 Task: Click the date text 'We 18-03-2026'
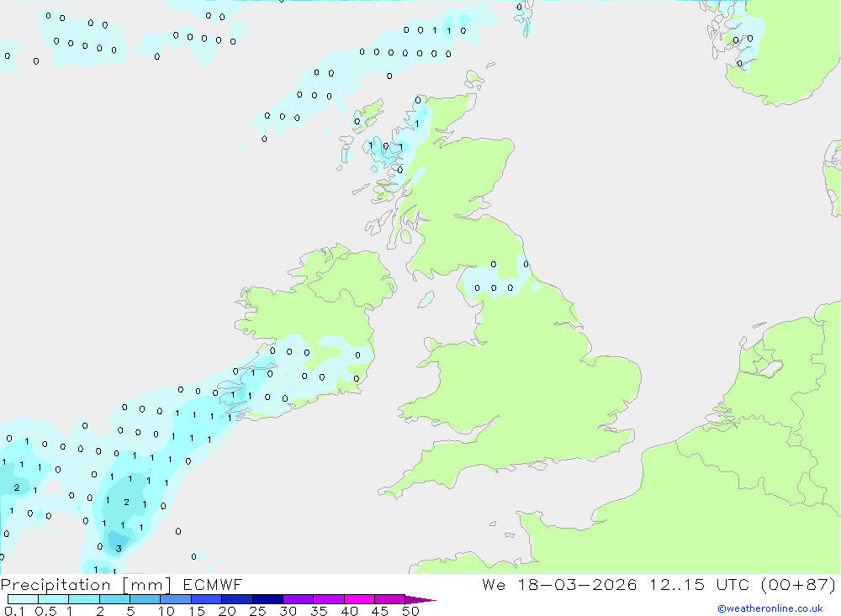click(x=559, y=584)
